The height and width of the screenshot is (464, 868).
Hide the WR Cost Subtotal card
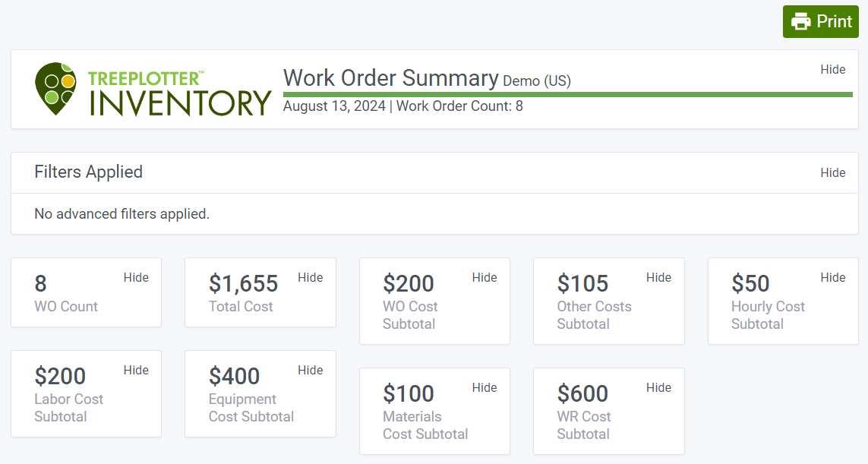tap(658, 387)
